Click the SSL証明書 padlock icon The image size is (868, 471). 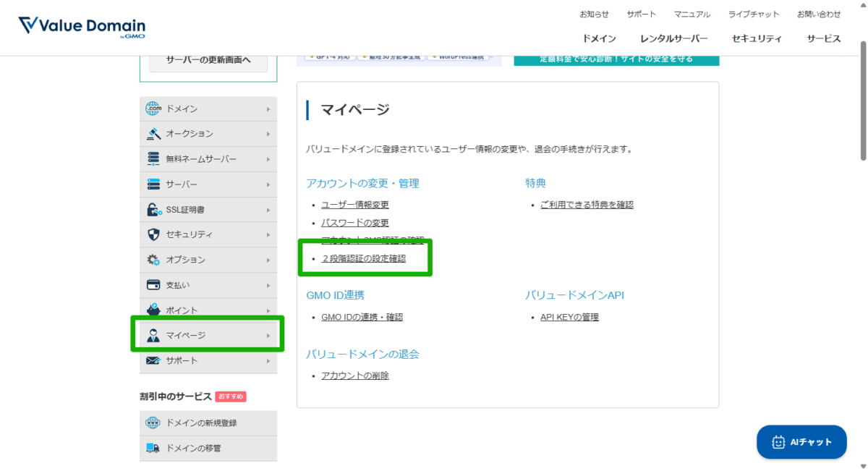tap(153, 210)
